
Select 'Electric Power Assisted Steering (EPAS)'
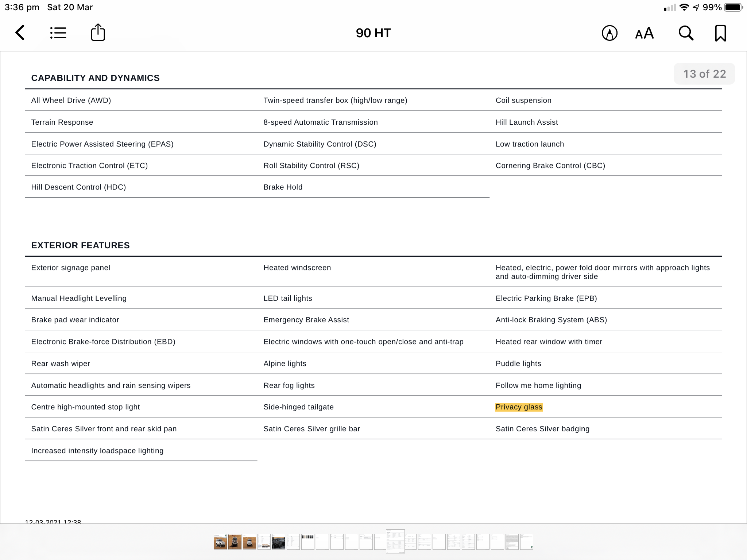coord(102,144)
